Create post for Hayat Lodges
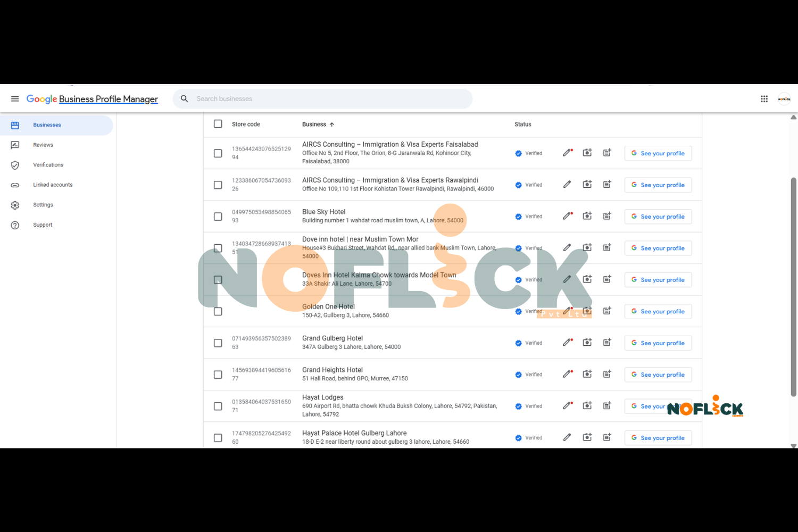This screenshot has width=798, height=532. [607, 406]
